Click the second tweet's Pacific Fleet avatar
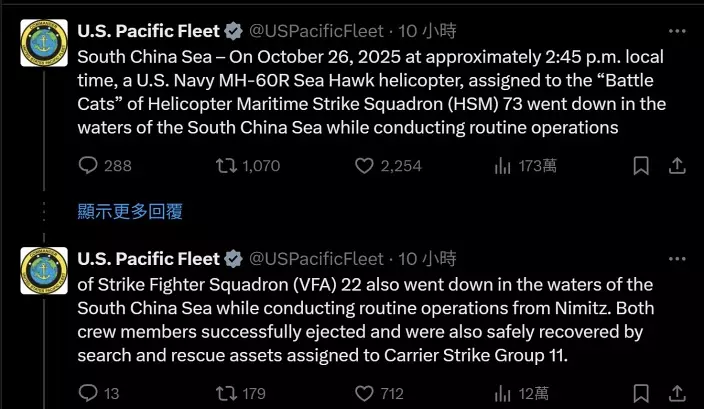The width and height of the screenshot is (704, 409). click(x=44, y=270)
